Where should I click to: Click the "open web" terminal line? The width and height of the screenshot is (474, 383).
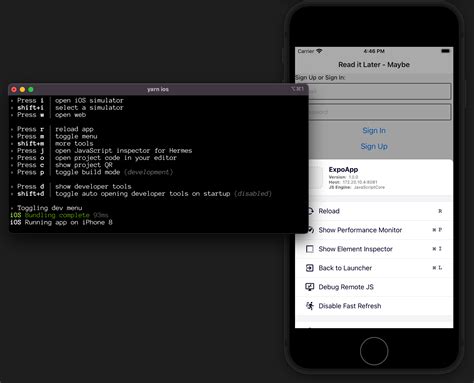click(70, 115)
